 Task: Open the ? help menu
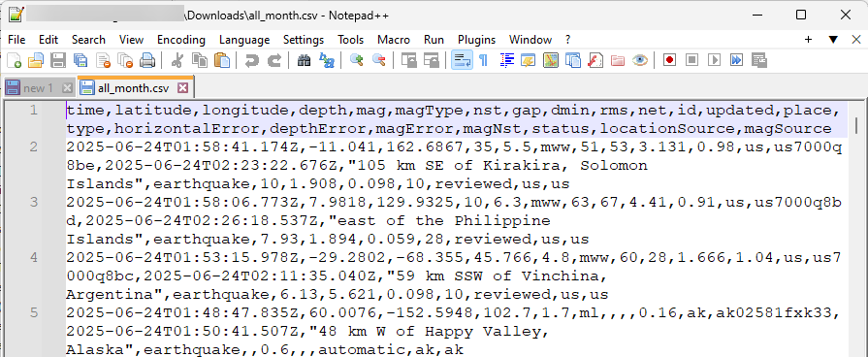pos(568,40)
